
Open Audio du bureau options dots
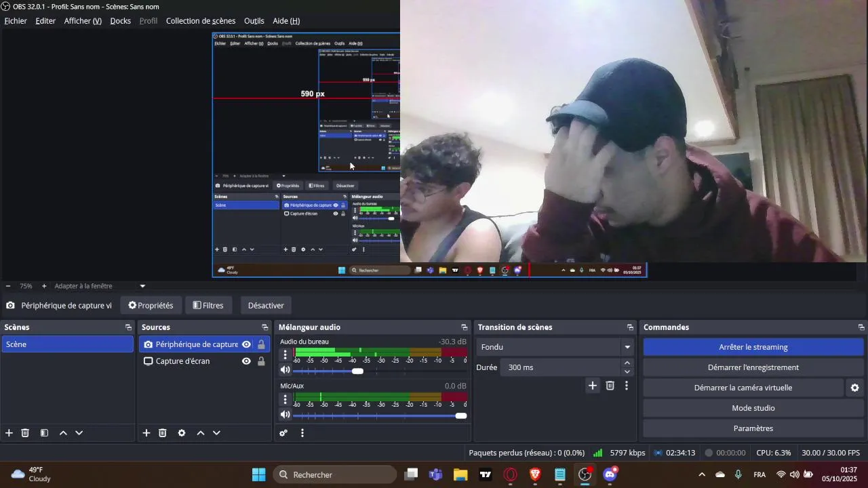[x=285, y=355]
